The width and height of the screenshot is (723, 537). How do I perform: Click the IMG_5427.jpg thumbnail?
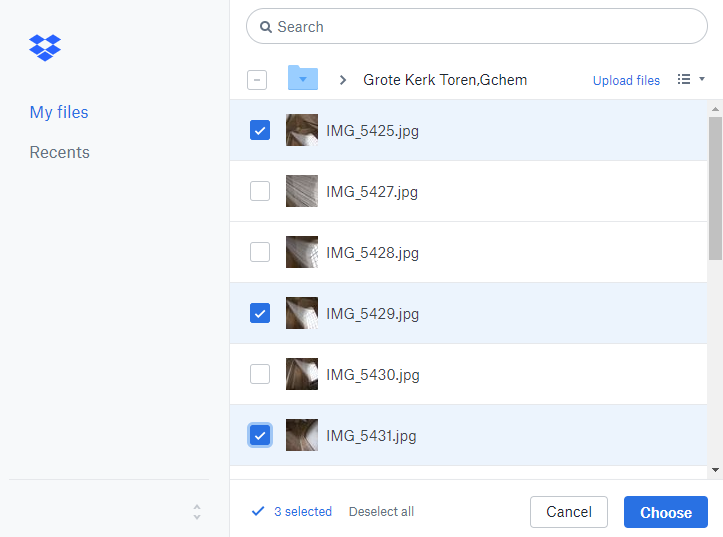click(302, 191)
